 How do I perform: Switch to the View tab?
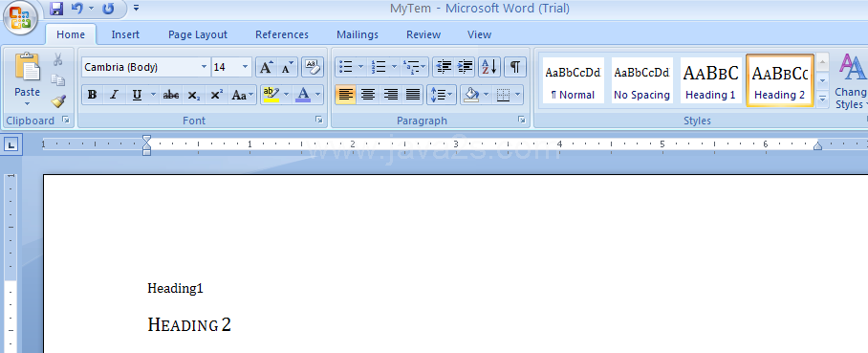[479, 34]
